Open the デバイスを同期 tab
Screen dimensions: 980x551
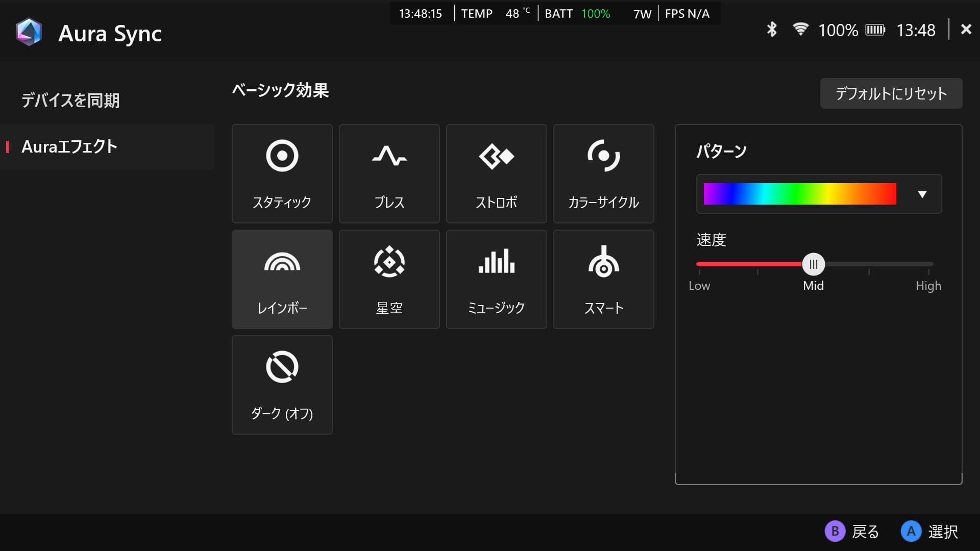[x=70, y=101]
